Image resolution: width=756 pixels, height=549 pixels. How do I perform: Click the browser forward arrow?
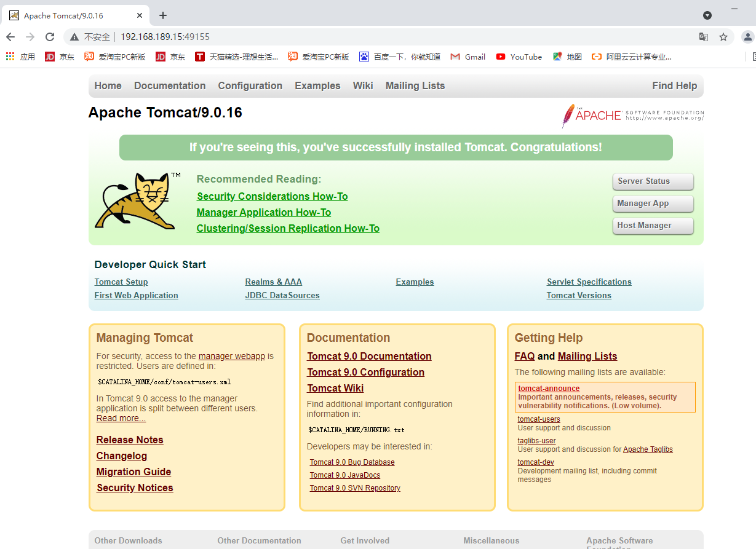pos(30,37)
